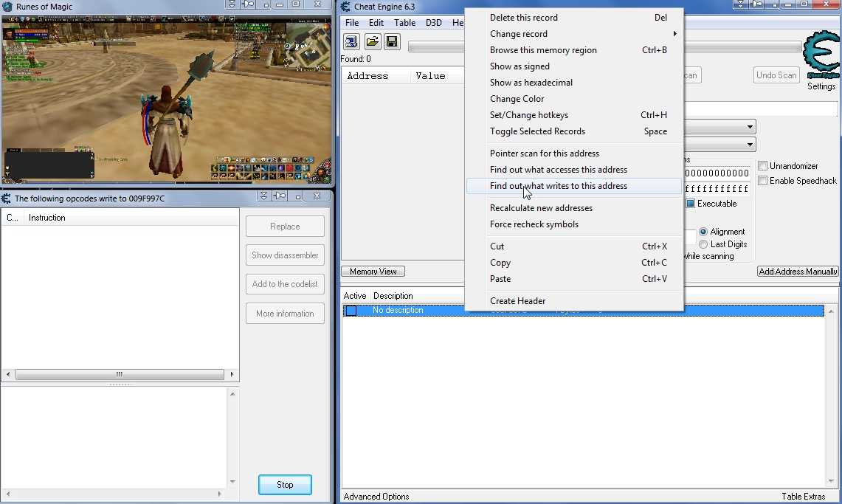Image resolution: width=842 pixels, height=504 pixels.
Task: Choose Find out what accesses this address
Action: tap(558, 170)
